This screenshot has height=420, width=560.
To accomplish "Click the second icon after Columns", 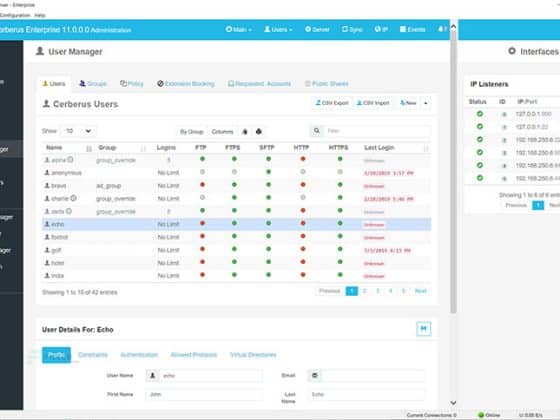I will tap(259, 132).
